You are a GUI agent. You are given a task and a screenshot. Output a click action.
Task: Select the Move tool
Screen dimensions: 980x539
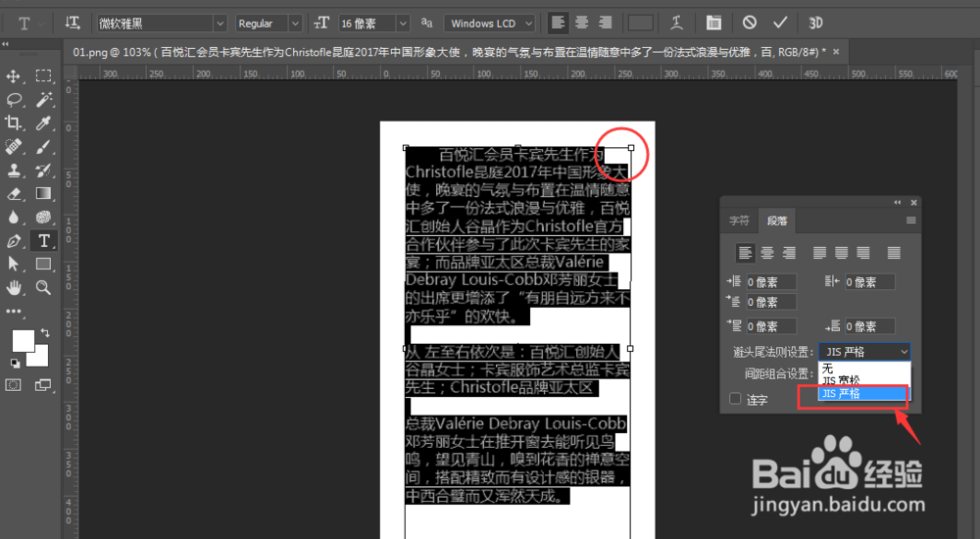[x=13, y=76]
